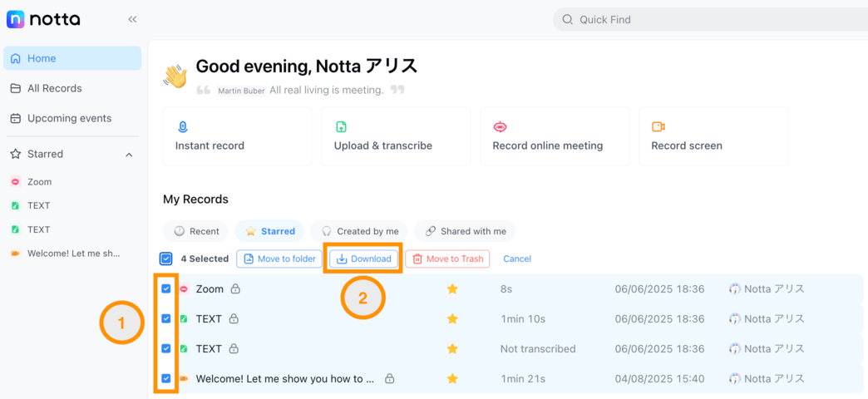Click the 04/08/2025 15:40 date
The width and height of the screenshot is (868, 399).
[x=660, y=379]
